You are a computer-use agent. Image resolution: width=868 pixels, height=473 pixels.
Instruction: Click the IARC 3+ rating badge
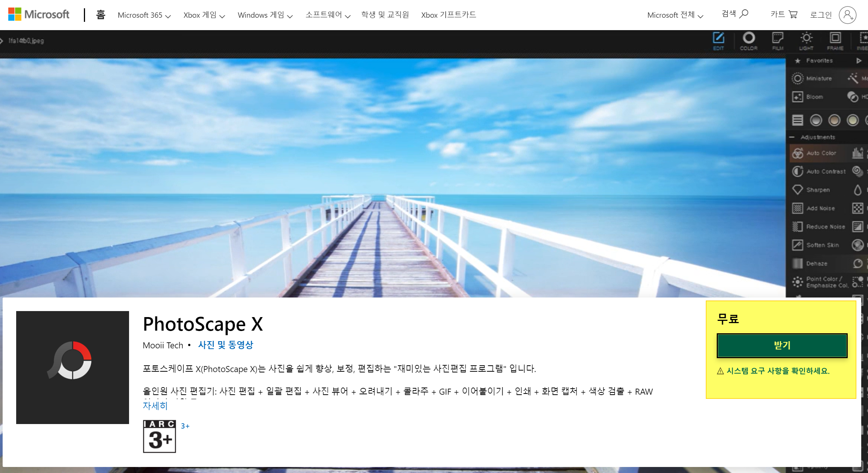click(x=160, y=436)
